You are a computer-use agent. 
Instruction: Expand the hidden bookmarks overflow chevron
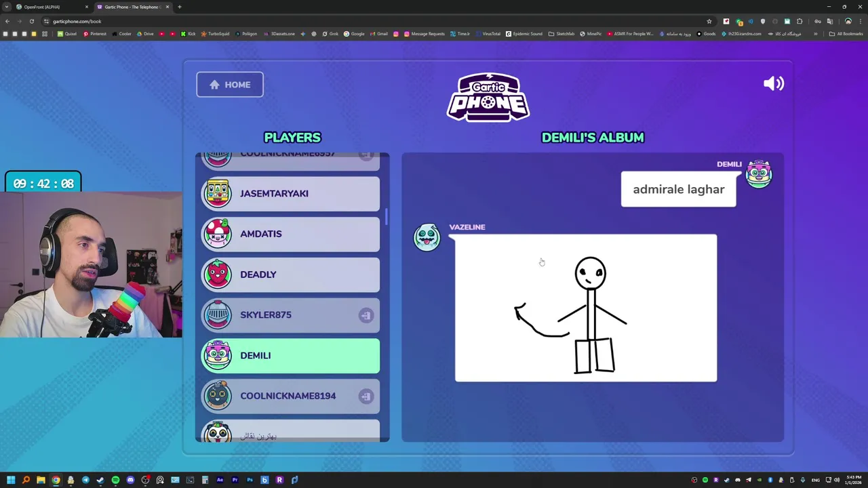[x=816, y=34]
